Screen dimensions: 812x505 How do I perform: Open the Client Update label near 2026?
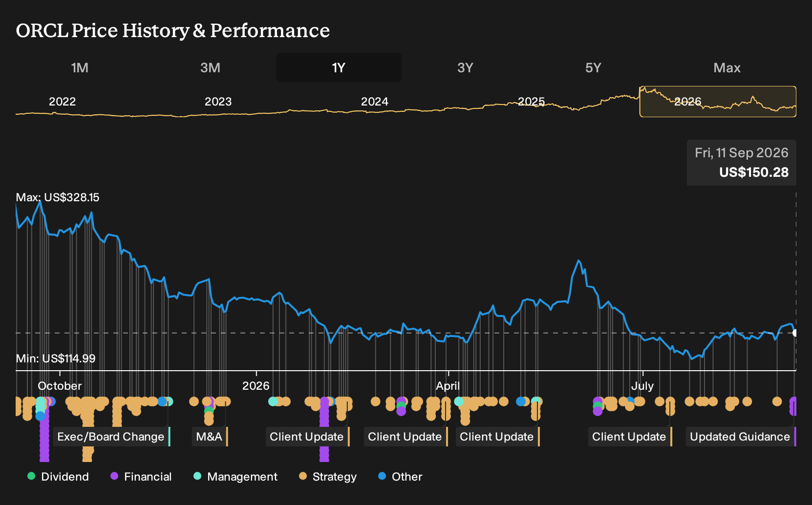pyautogui.click(x=308, y=437)
